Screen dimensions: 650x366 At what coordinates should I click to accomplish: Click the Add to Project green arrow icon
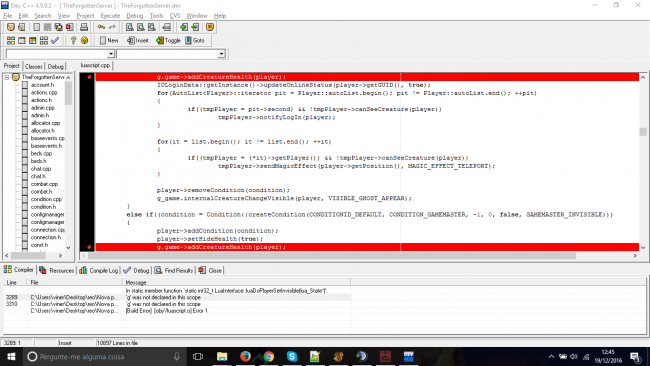point(184,27)
